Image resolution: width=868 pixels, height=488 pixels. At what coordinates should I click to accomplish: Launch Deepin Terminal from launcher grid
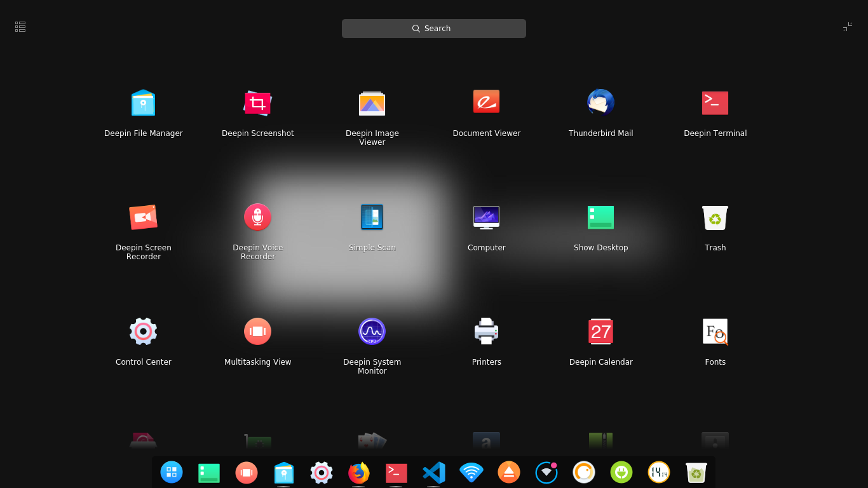click(x=715, y=103)
